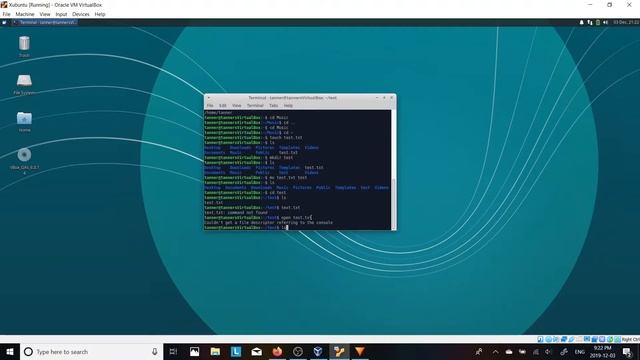The width and height of the screenshot is (640, 360).
Task: Click the Right Ctrl host key indicator
Action: click(631, 339)
